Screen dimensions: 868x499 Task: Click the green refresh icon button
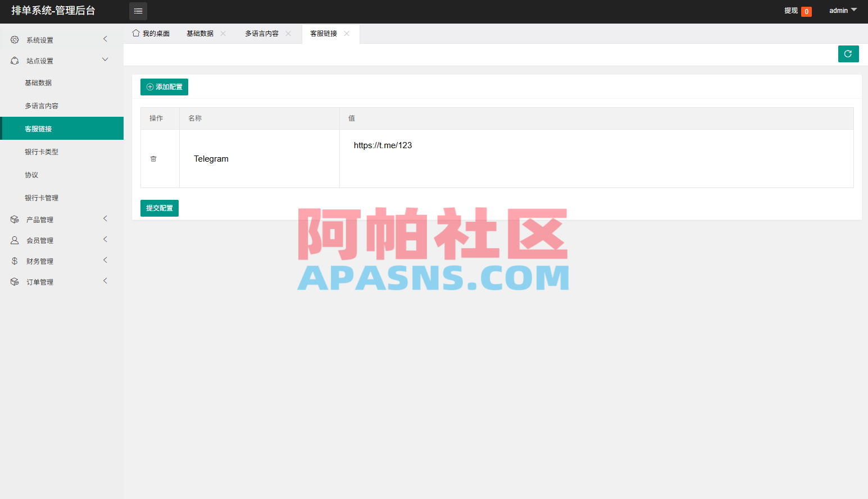[x=848, y=54]
